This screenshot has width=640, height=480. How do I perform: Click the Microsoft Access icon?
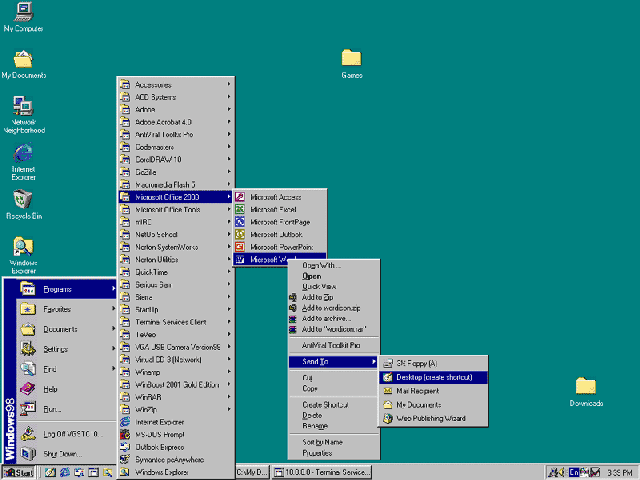[x=240, y=197]
